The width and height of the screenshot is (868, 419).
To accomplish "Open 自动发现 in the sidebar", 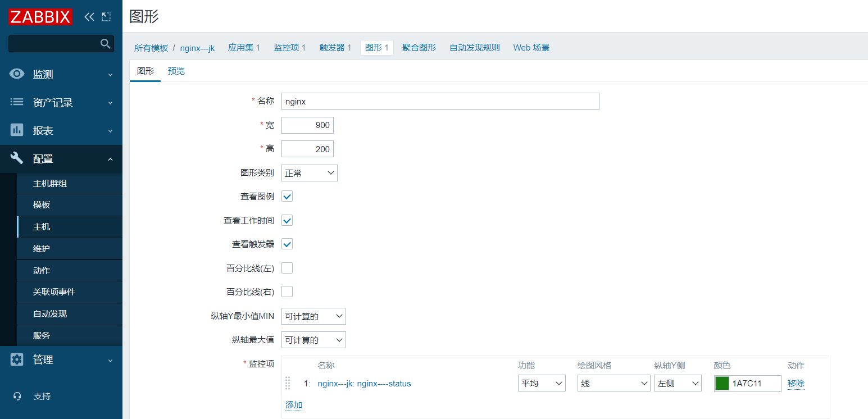I will pos(70,314).
